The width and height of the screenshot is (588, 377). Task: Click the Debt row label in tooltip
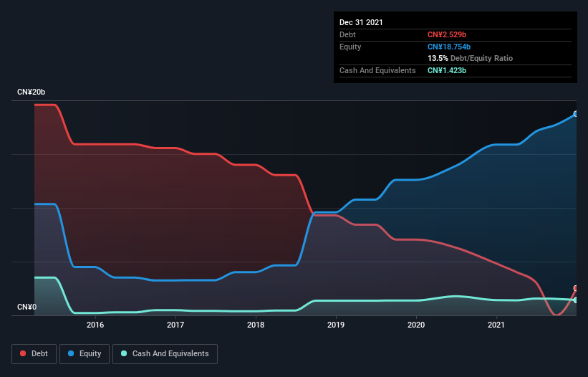click(x=347, y=34)
